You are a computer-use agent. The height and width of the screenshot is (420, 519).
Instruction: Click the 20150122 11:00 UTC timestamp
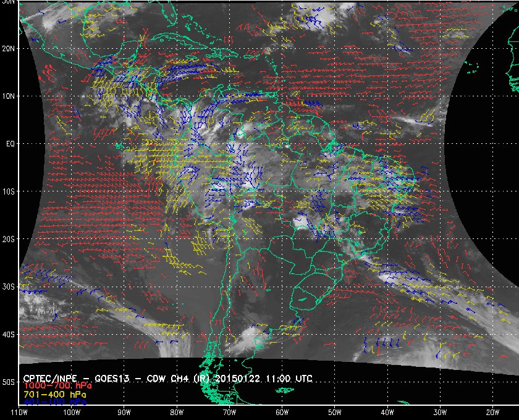pos(264,379)
